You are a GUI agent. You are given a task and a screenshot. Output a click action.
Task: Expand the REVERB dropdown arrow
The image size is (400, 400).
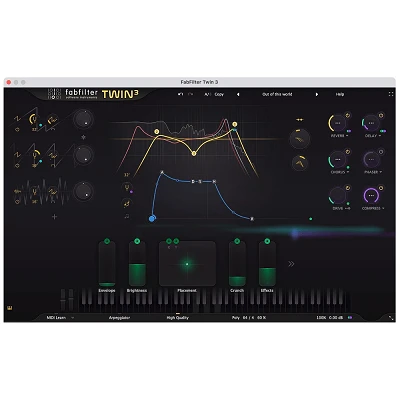click(347, 136)
